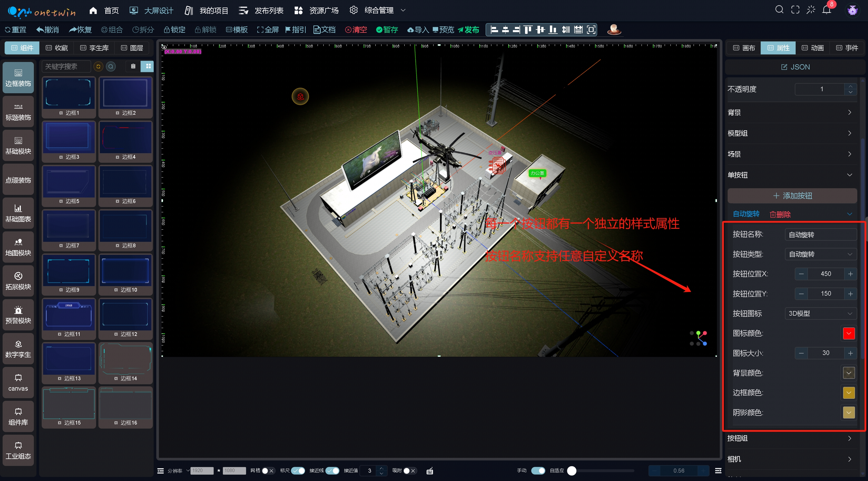The width and height of the screenshot is (868, 481).
Task: Select the 数字孪生 sidebar category
Action: pyautogui.click(x=18, y=349)
